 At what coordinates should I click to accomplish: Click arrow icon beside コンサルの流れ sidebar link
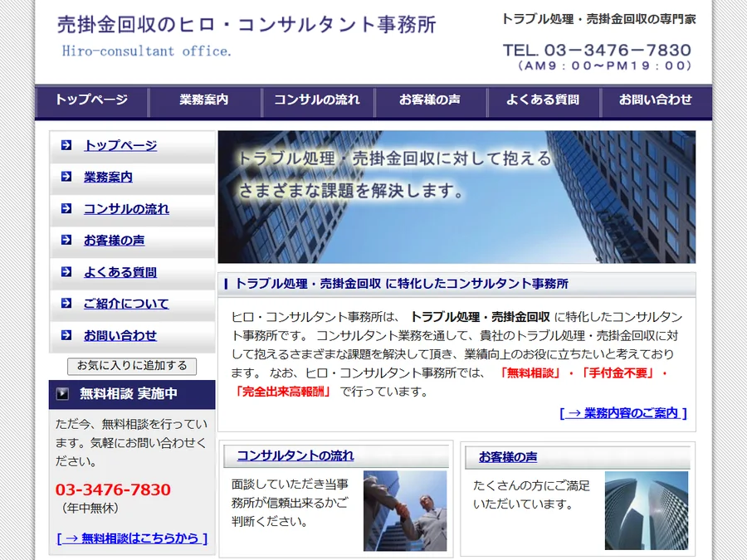(66, 208)
